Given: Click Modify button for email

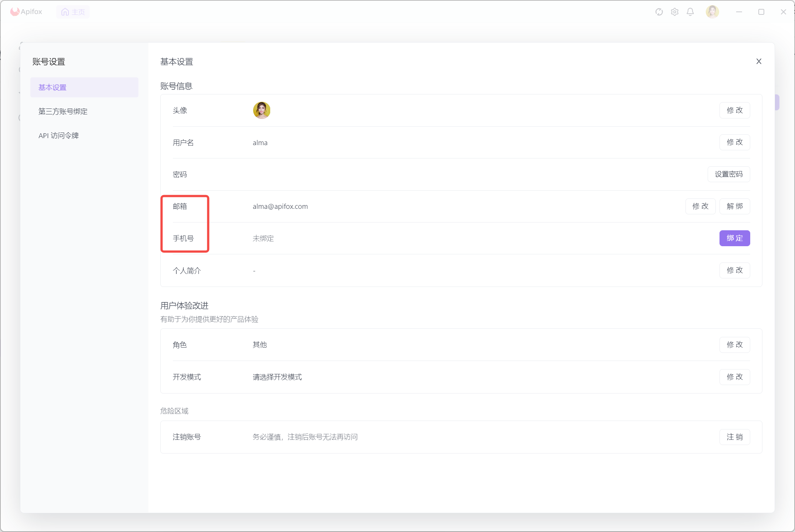Looking at the screenshot, I should coord(700,206).
